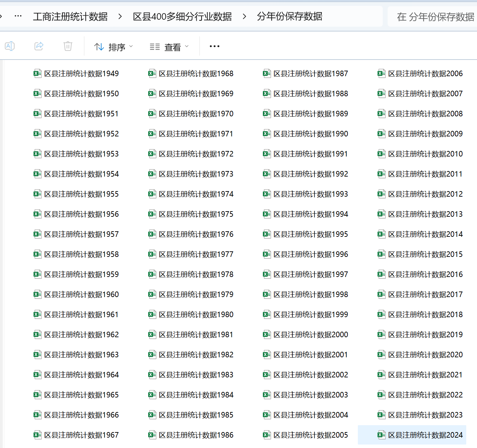The width and height of the screenshot is (477, 448).
Task: Navigate to 工商注册统计数据 breadcrumb
Action: point(70,16)
